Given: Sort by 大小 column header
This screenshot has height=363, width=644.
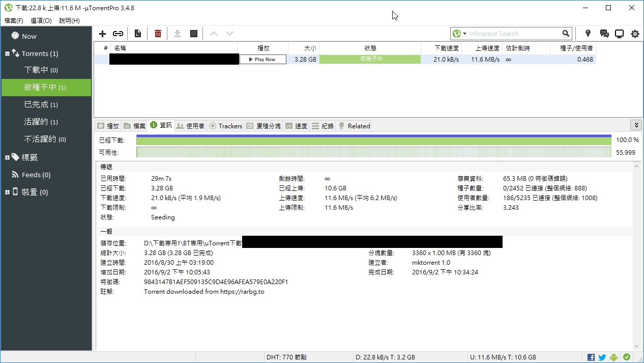Looking at the screenshot, I should 304,48.
